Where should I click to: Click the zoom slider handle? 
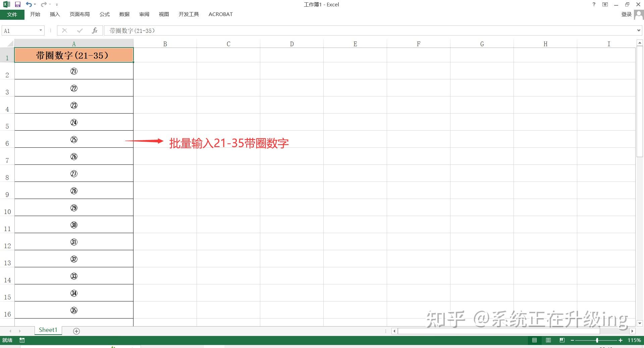pos(597,340)
